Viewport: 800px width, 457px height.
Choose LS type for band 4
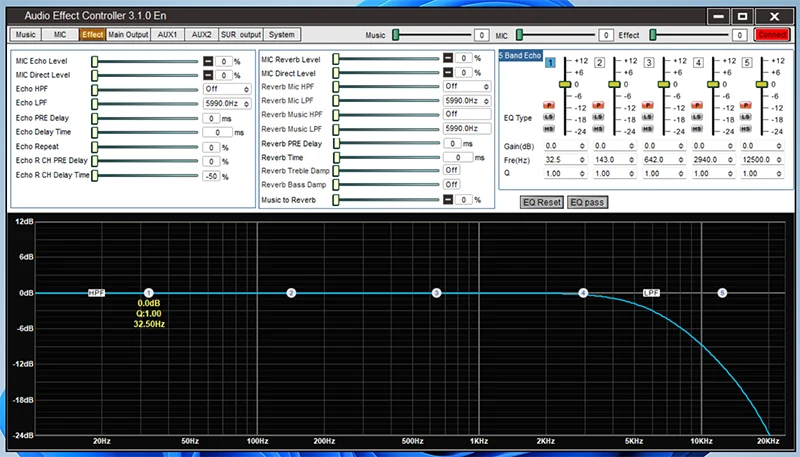tap(697, 117)
